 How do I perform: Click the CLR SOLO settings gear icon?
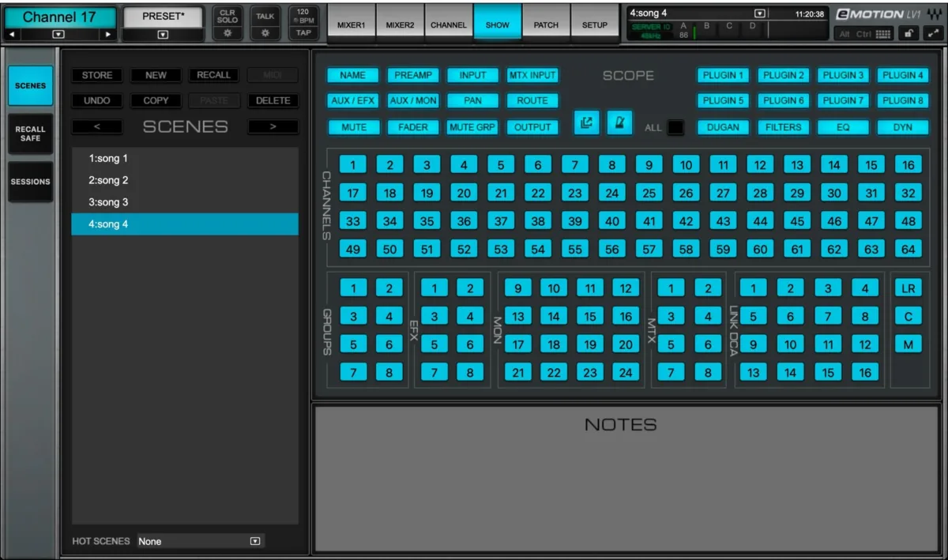(x=228, y=33)
